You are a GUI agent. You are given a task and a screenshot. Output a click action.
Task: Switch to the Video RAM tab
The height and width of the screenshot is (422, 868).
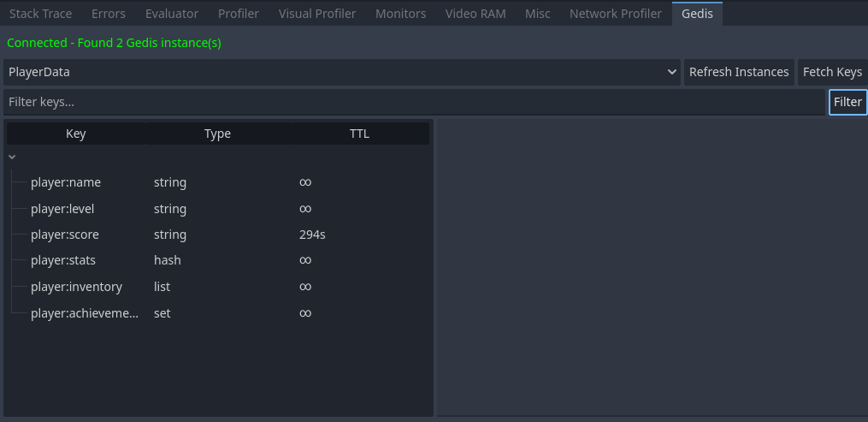[x=475, y=14]
